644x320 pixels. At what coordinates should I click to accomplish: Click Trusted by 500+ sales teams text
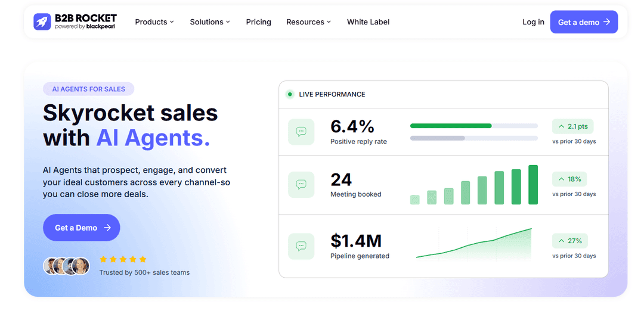pos(144,272)
